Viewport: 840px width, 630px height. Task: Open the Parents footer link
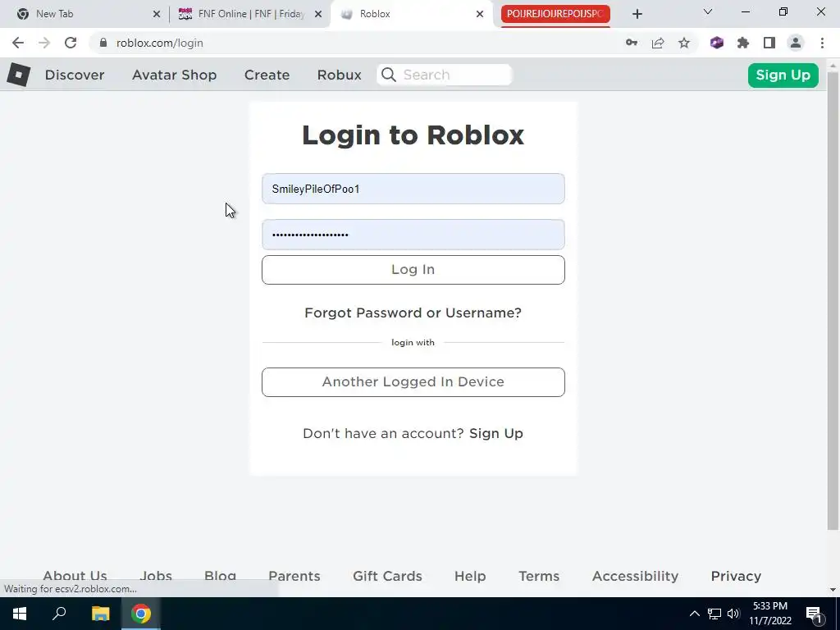tap(294, 576)
